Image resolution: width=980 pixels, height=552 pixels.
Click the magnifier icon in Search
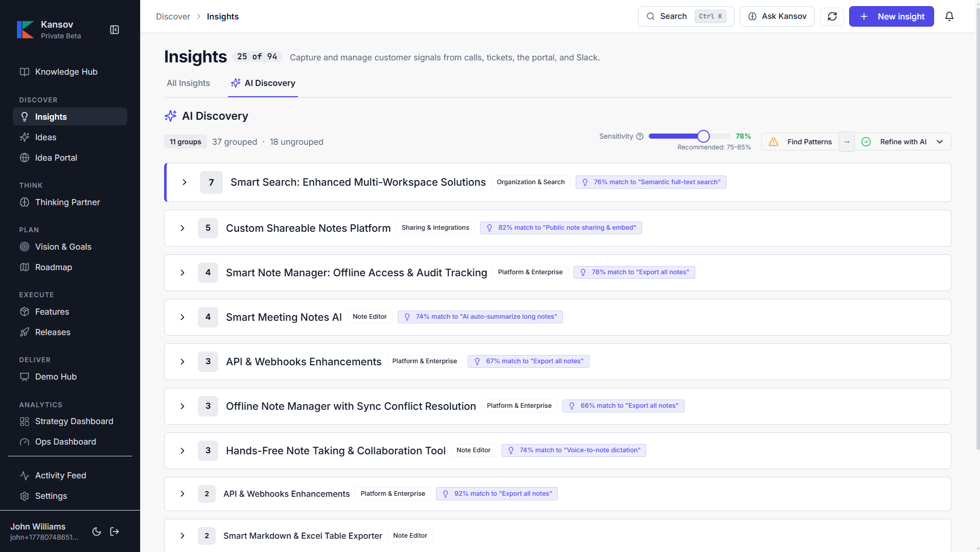(650, 16)
